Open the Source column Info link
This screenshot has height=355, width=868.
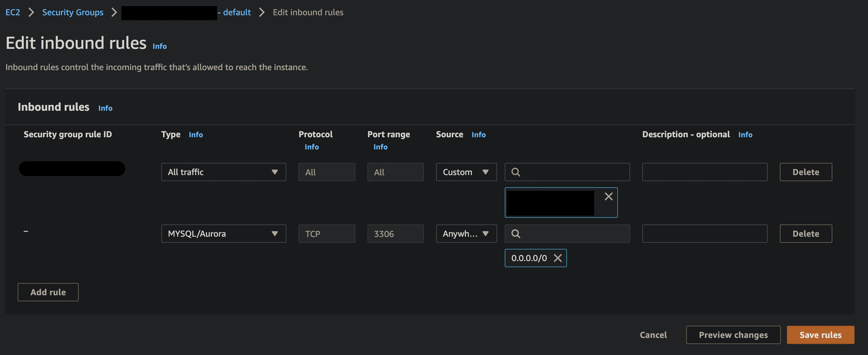(478, 135)
